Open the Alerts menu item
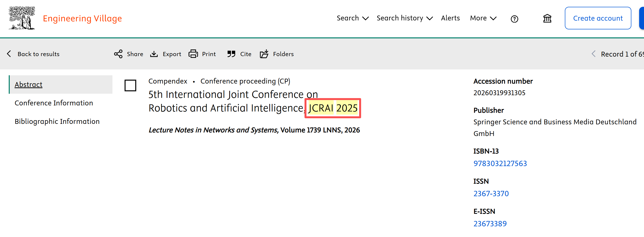Screen dimensions: 644x237 (450, 18)
